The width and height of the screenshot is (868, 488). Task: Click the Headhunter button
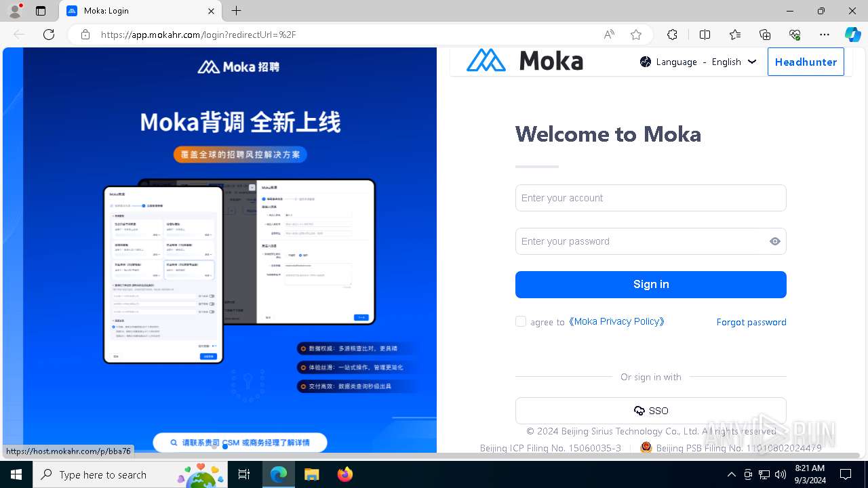pyautogui.click(x=806, y=62)
